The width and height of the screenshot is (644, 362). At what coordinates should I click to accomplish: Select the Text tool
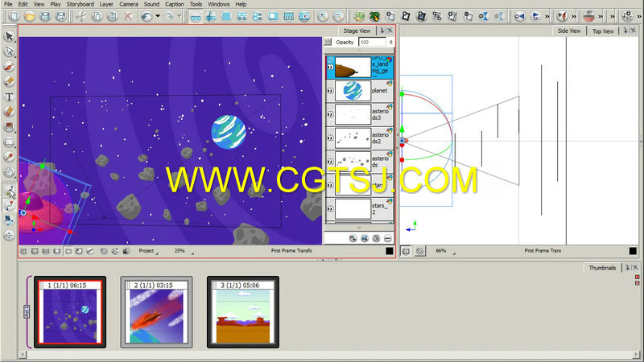click(9, 97)
